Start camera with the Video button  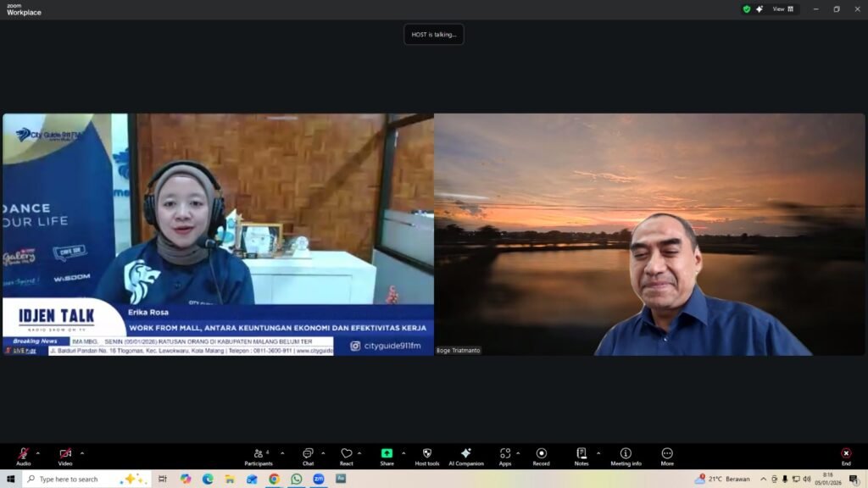click(x=65, y=454)
